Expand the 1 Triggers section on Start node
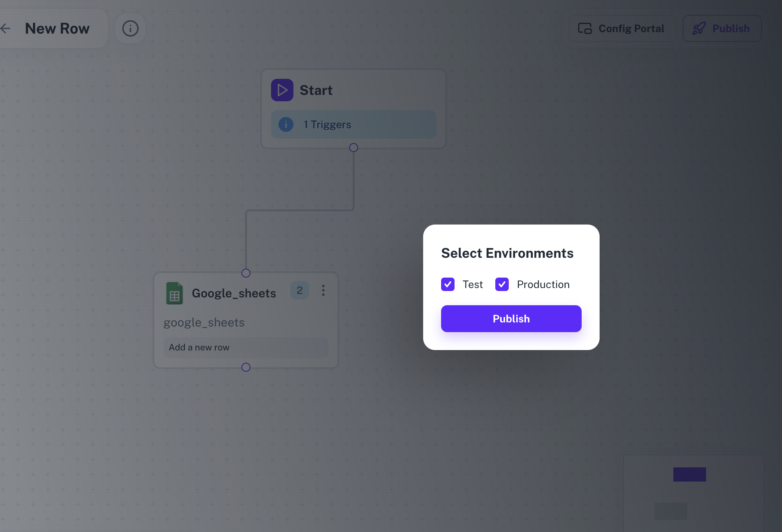 tap(353, 124)
